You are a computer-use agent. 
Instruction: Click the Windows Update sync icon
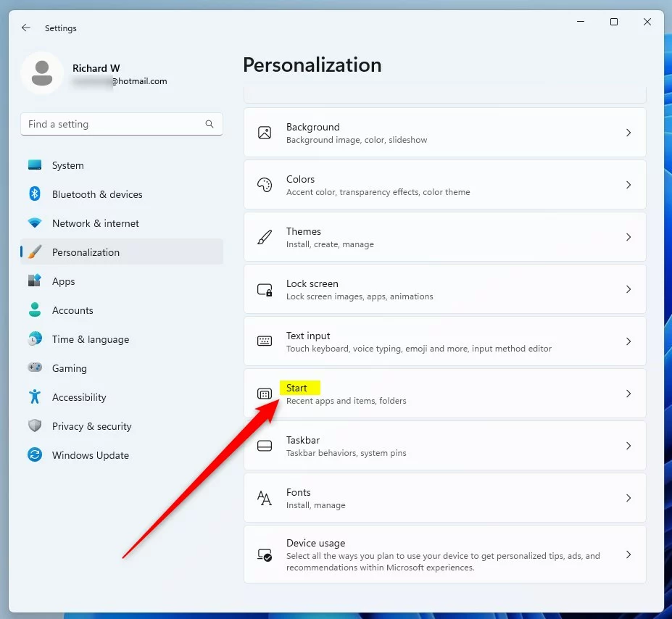coord(35,454)
